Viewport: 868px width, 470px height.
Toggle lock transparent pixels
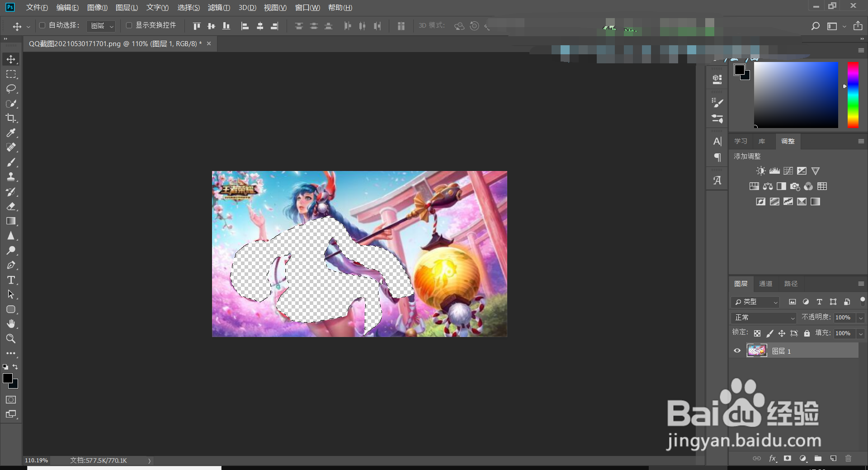pyautogui.click(x=757, y=333)
